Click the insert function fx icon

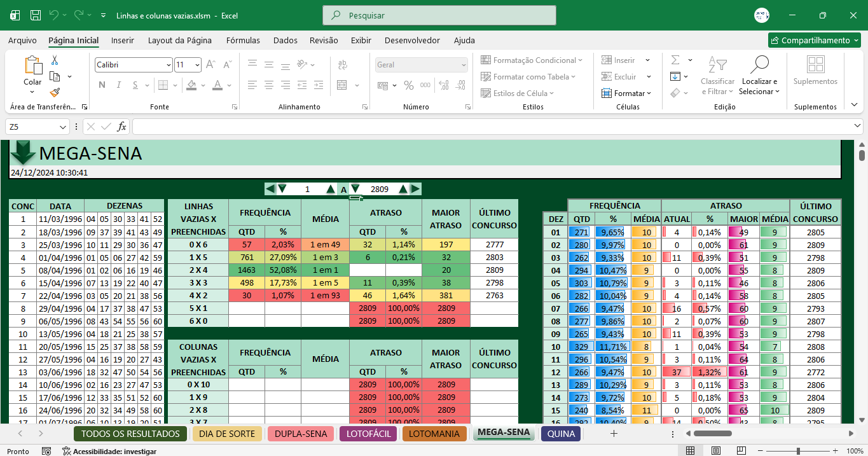(122, 127)
